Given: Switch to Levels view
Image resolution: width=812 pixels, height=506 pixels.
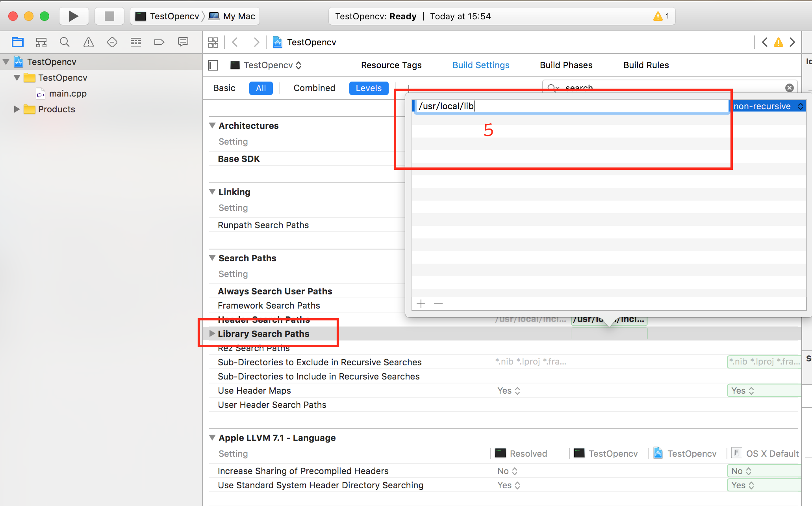Looking at the screenshot, I should coord(369,88).
